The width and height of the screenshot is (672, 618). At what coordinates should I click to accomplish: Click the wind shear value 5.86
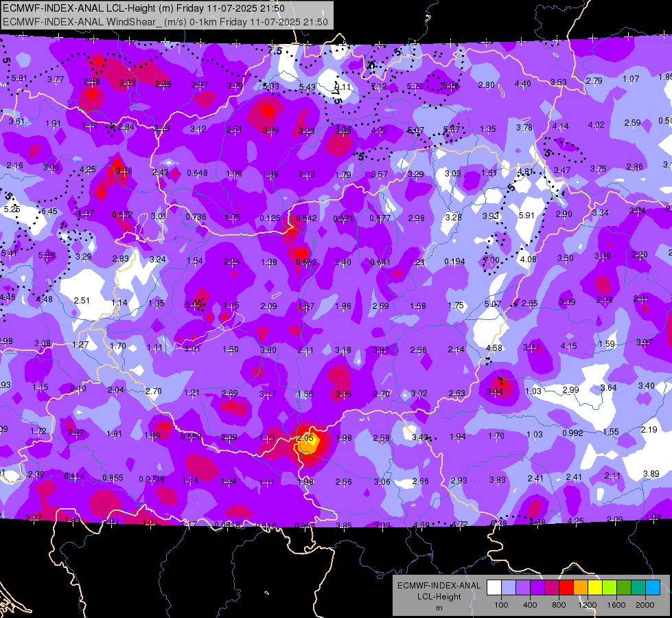[x=46, y=255]
